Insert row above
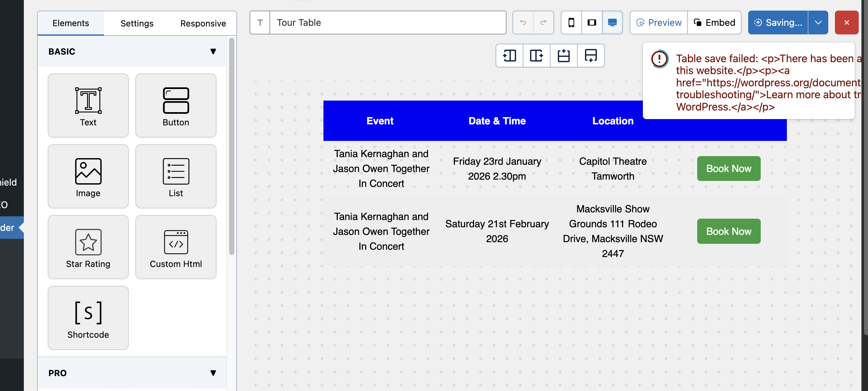Image resolution: width=868 pixels, height=391 pixels. pyautogui.click(x=563, y=56)
